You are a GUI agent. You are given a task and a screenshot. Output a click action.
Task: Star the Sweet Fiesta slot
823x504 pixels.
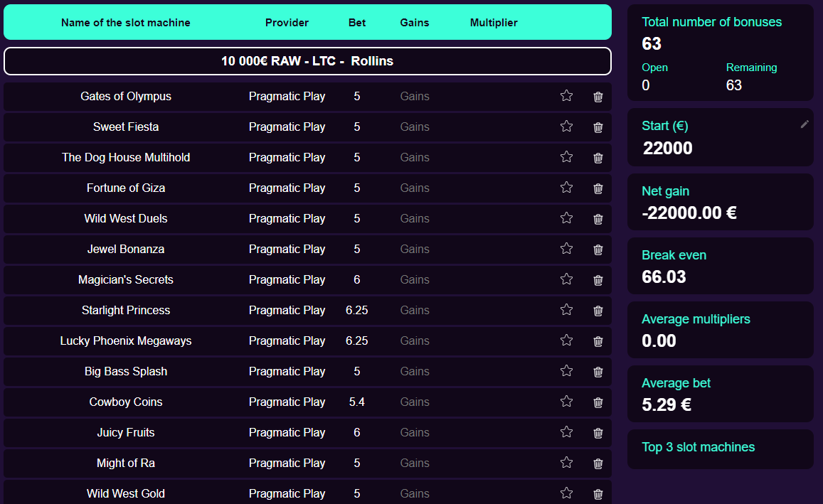pyautogui.click(x=566, y=126)
